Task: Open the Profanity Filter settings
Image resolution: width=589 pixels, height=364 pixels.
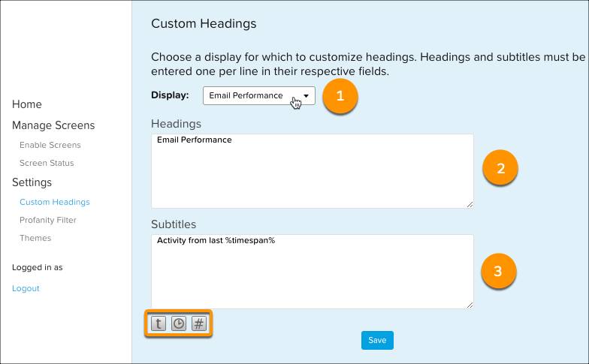Action: coord(48,220)
